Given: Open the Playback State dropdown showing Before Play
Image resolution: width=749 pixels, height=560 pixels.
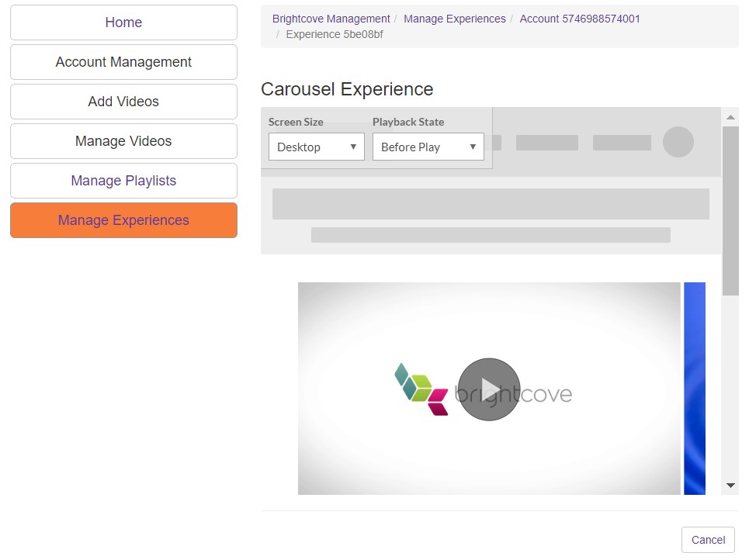Looking at the screenshot, I should tap(428, 147).
